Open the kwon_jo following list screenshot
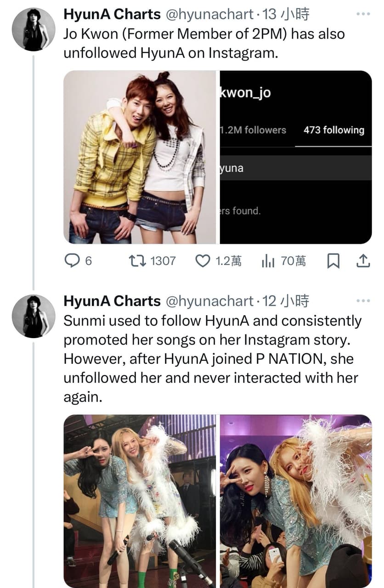Screen dimensions: 384x588 coord(296,157)
